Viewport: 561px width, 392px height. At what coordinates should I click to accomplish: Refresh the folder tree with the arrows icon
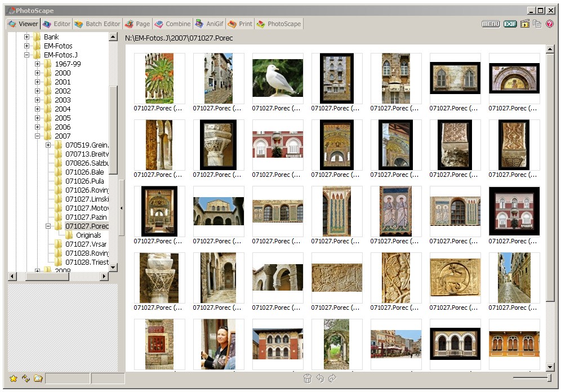click(25, 378)
